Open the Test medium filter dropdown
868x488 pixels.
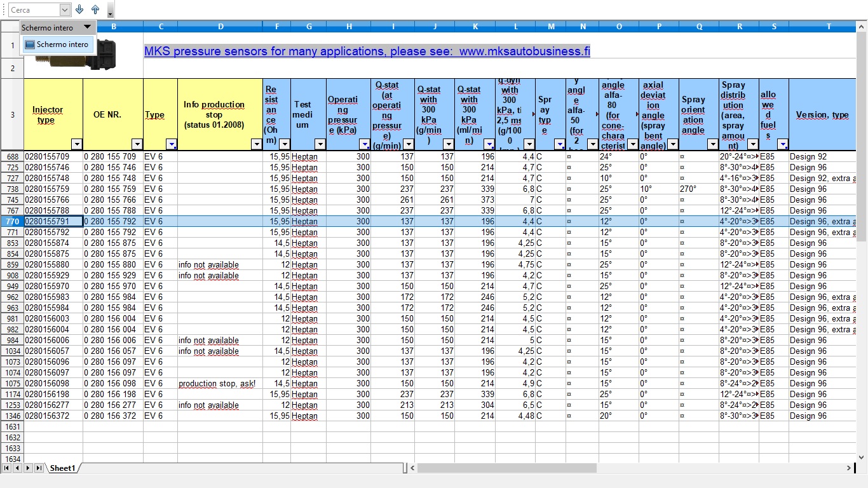[320, 144]
